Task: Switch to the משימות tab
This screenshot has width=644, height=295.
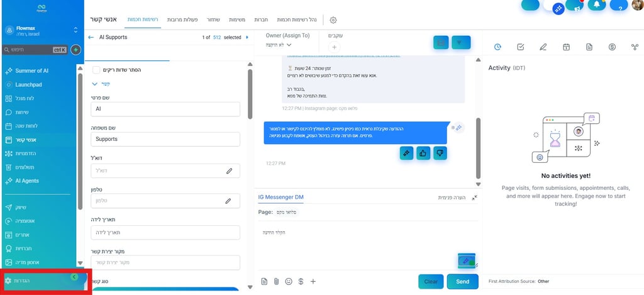Action: 237,19
